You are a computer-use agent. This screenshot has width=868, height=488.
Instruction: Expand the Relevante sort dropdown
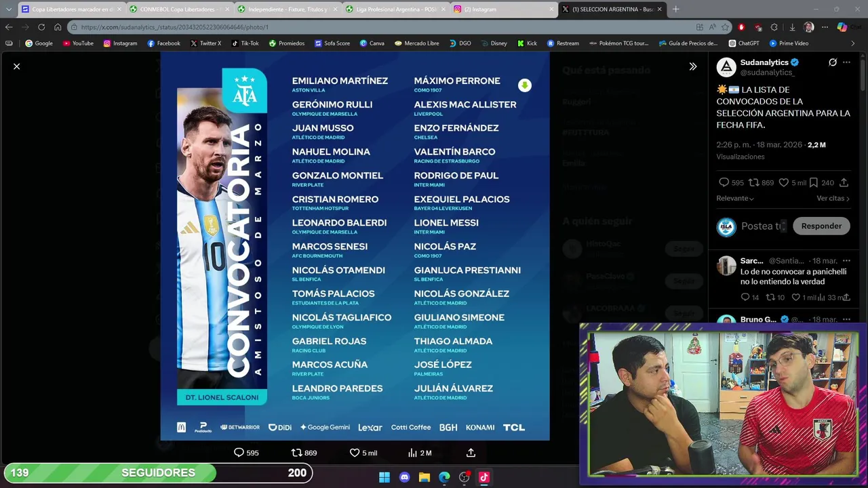coord(735,199)
